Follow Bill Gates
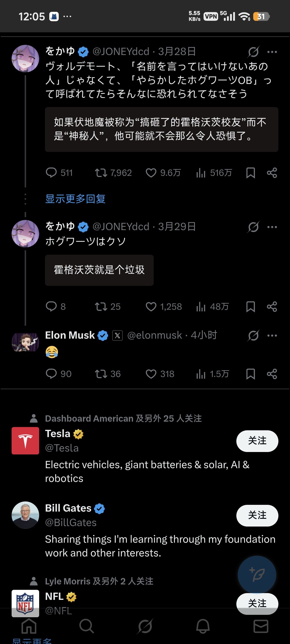Viewport: 290px width, 644px height. point(257,515)
